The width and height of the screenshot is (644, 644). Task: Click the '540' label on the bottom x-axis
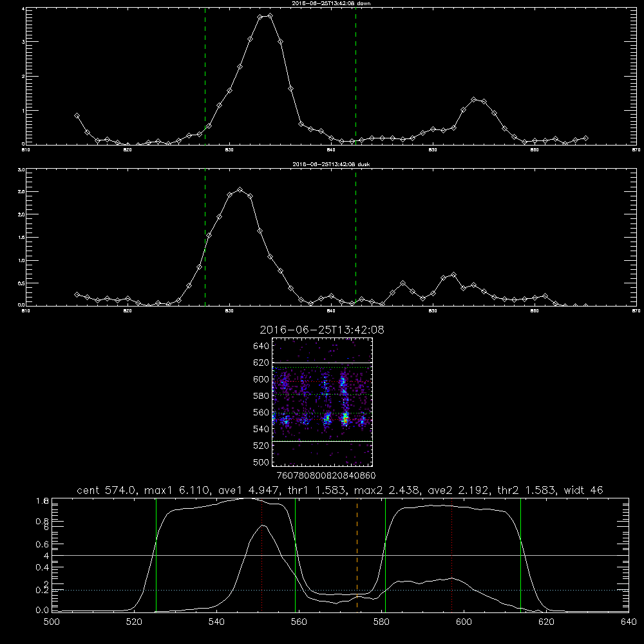click(216, 622)
